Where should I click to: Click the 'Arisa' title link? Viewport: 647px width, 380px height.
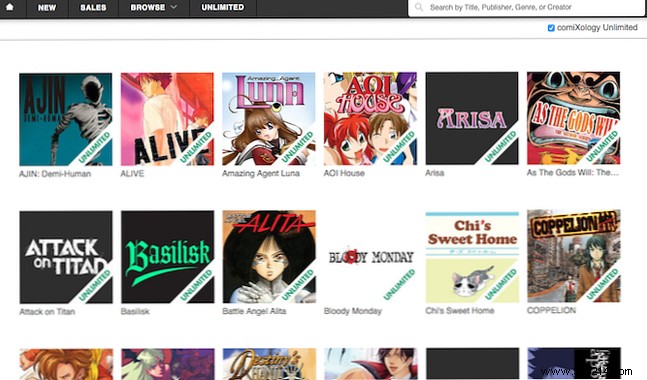pos(435,173)
